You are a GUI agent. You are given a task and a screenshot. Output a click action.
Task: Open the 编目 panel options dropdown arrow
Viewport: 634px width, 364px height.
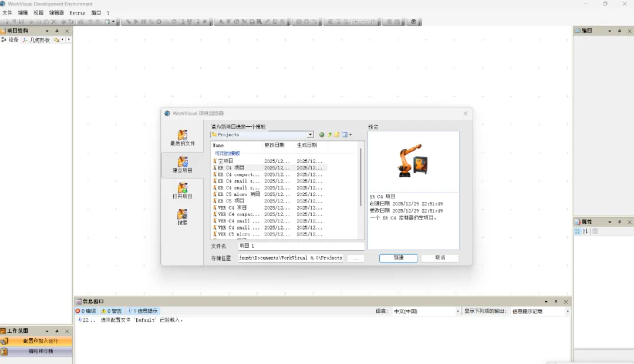[610, 31]
